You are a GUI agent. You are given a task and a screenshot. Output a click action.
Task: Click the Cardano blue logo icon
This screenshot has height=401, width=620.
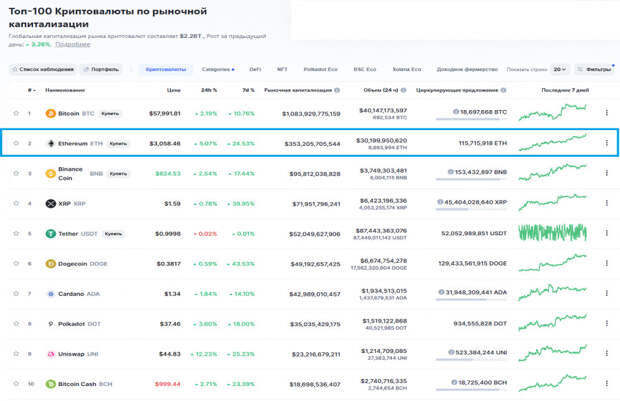point(51,294)
